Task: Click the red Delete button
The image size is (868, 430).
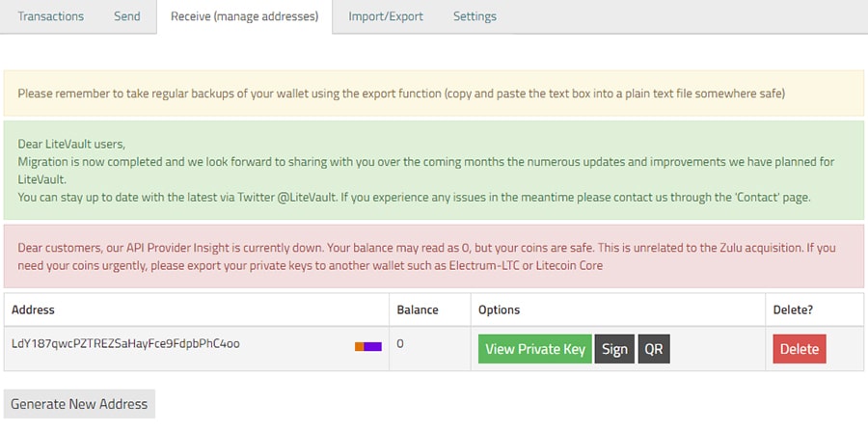Action: tap(799, 349)
